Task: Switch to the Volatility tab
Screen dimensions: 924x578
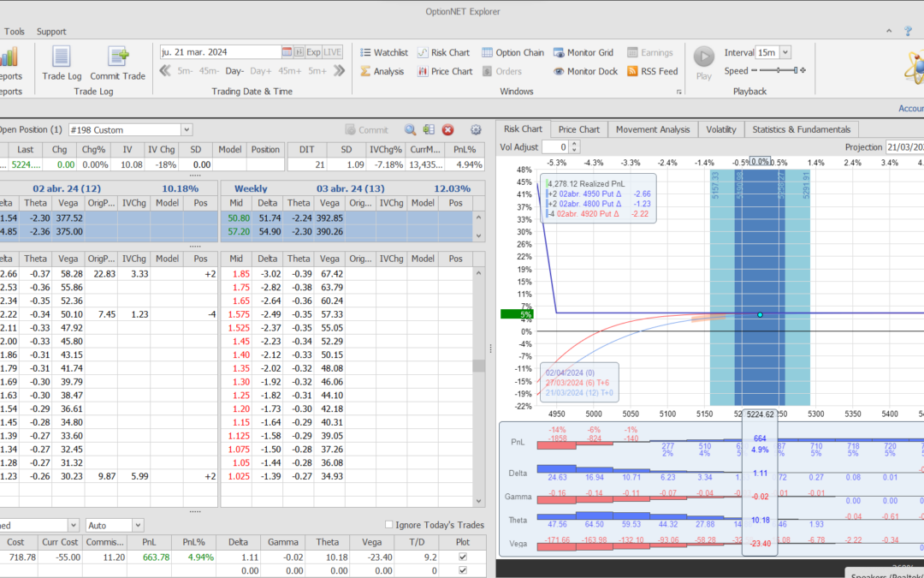Action: click(720, 129)
